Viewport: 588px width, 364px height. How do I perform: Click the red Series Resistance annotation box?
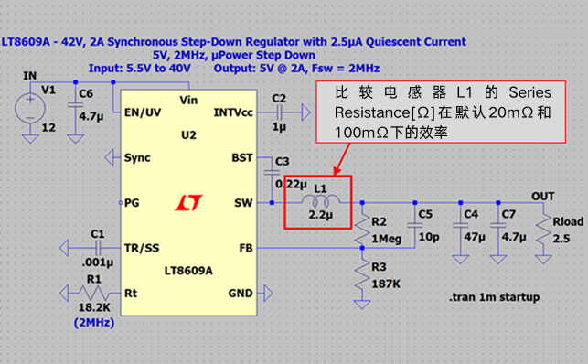[441, 112]
